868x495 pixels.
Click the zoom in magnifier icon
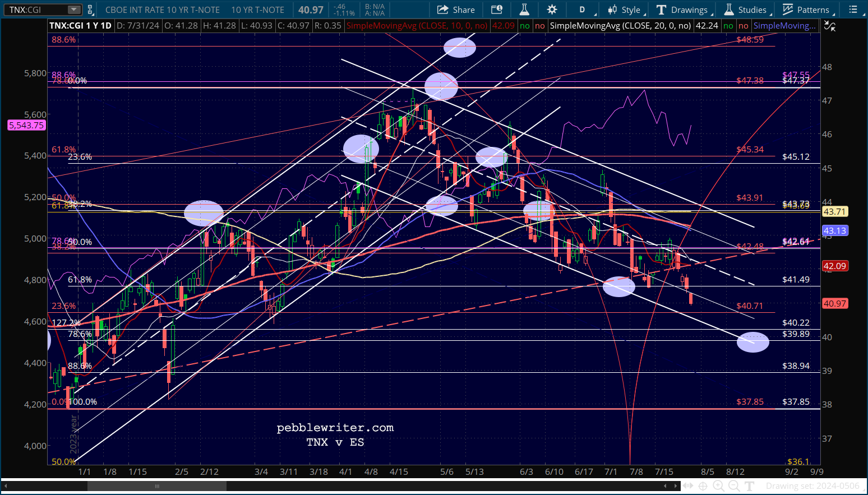click(x=718, y=486)
